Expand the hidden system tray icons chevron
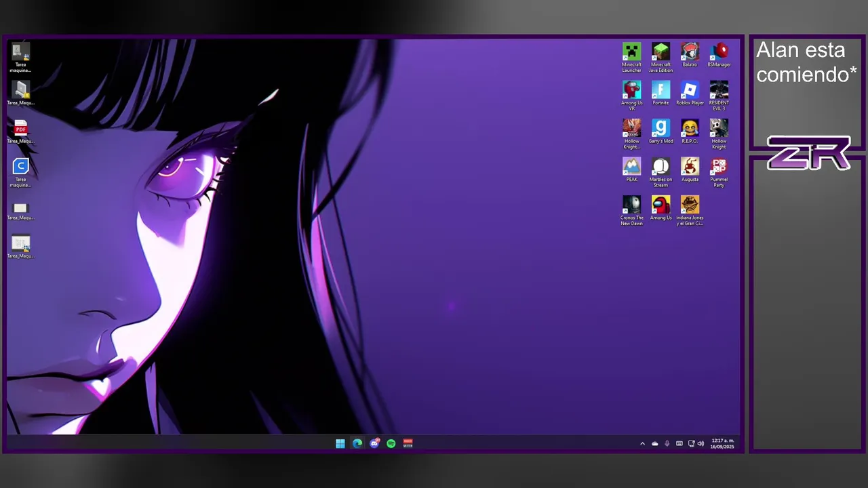The width and height of the screenshot is (868, 488). (x=642, y=443)
